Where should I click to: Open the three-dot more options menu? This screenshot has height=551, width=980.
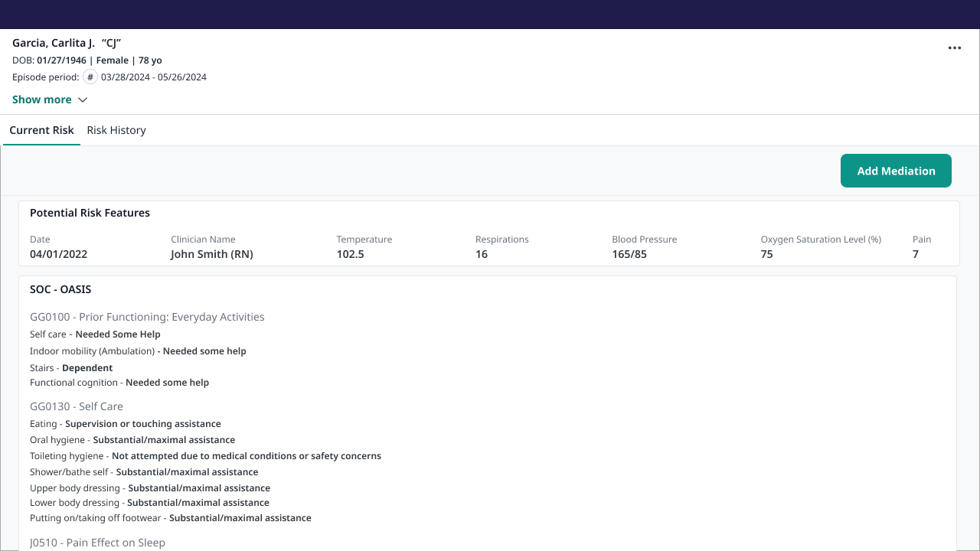coord(954,47)
